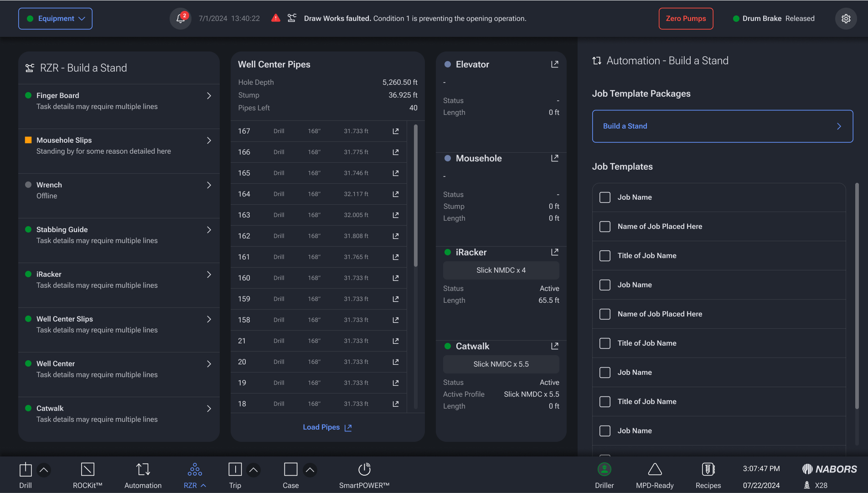Open the Equipment dropdown

[55, 19]
